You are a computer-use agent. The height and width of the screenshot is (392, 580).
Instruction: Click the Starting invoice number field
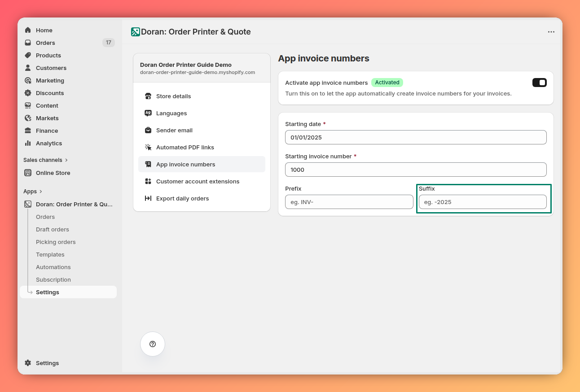[416, 170]
